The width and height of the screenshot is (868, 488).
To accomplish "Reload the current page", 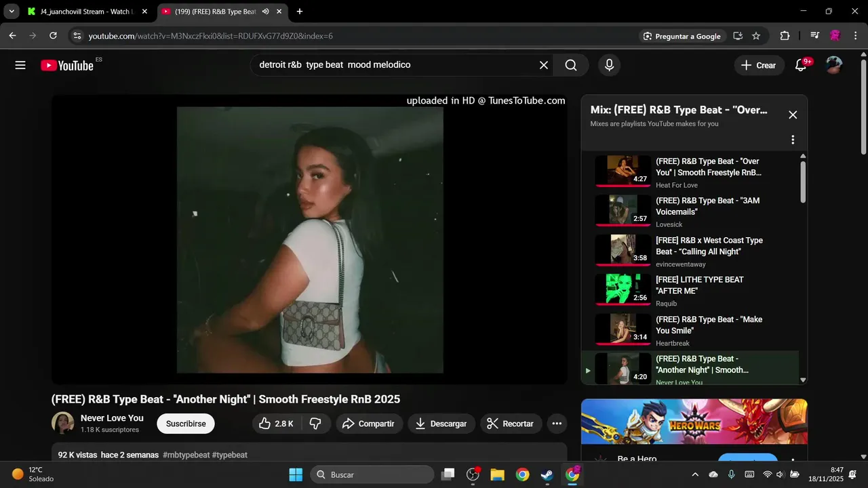I will pyautogui.click(x=53, y=36).
